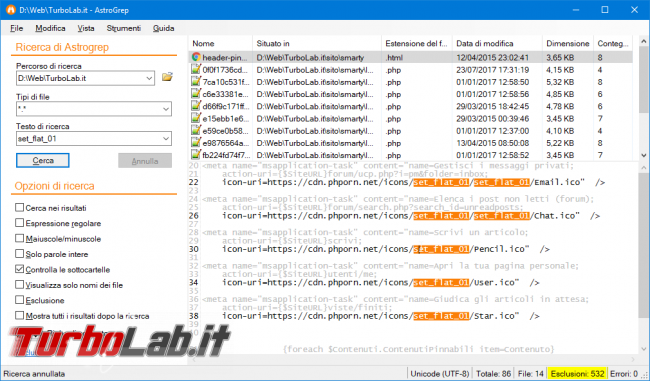Click the file icon of 7ca10c531f row
Viewport: 650px width, 381px height.
click(x=196, y=82)
